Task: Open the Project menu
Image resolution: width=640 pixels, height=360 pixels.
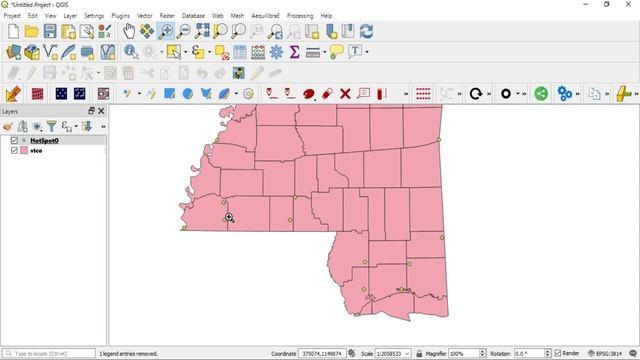Action: coord(12,16)
